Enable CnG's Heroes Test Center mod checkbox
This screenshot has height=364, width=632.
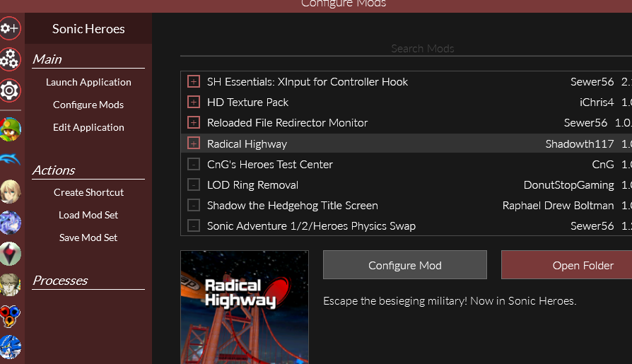coord(194,165)
